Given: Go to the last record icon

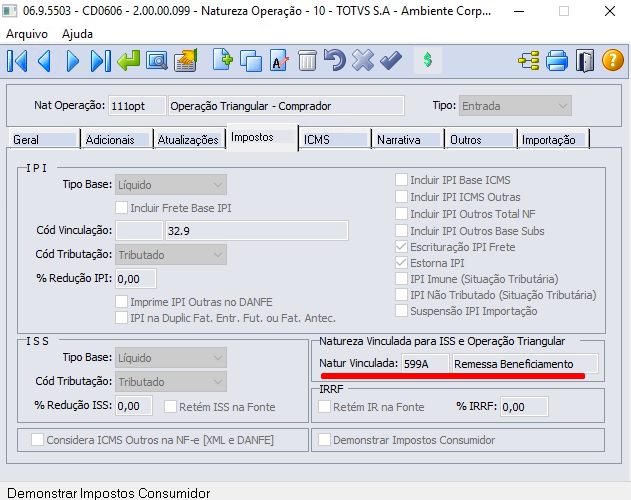Looking at the screenshot, I should click(101, 61).
